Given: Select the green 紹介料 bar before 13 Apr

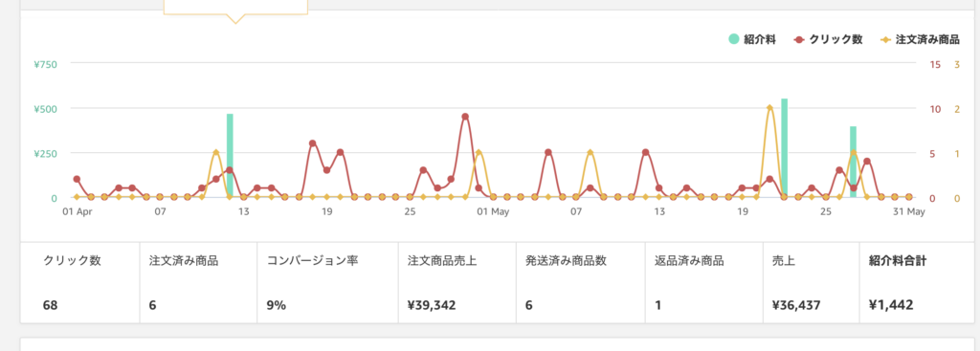Looking at the screenshot, I should tap(230, 156).
